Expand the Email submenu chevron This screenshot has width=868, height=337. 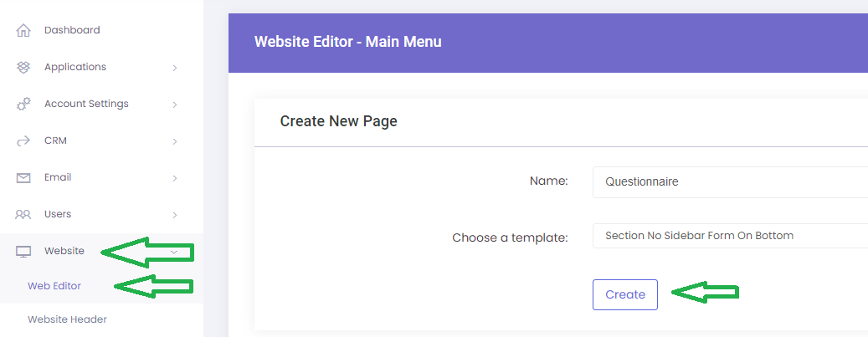(174, 178)
